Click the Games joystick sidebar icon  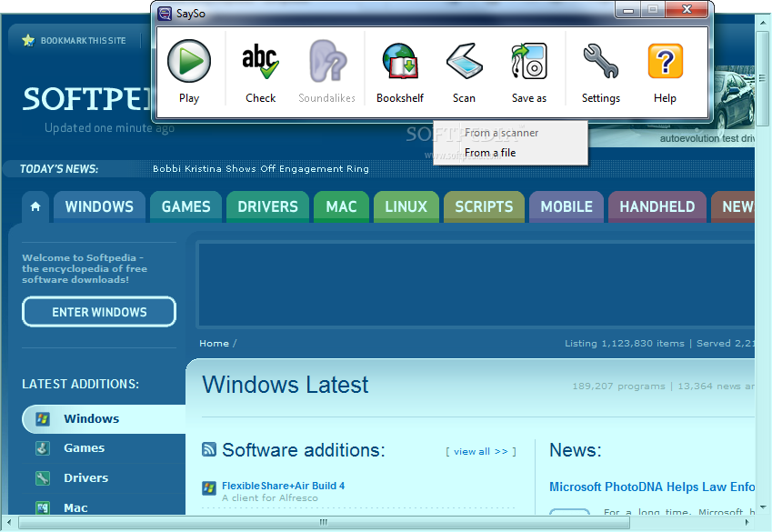pyautogui.click(x=43, y=448)
